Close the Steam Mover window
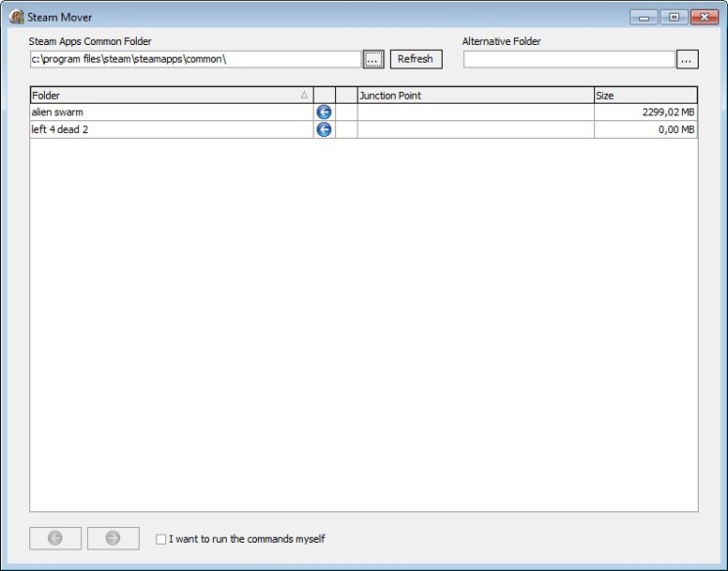Image resolution: width=728 pixels, height=571 pixels. [705, 18]
